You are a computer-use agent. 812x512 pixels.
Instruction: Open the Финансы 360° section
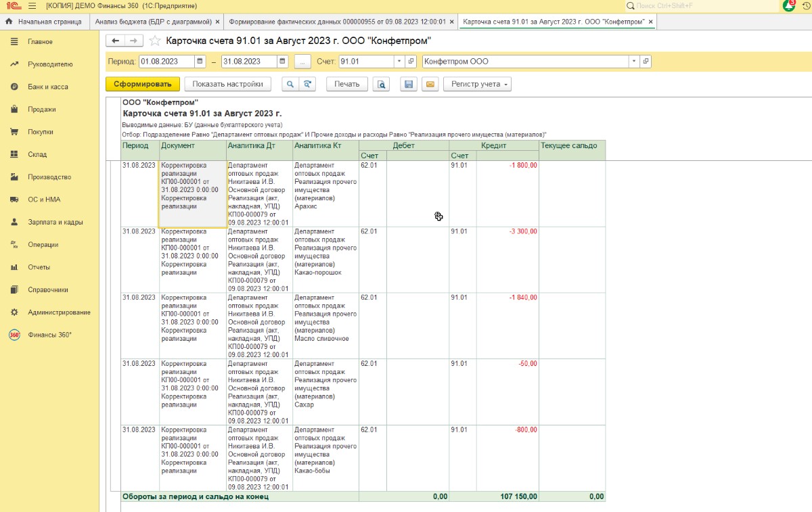49,335
